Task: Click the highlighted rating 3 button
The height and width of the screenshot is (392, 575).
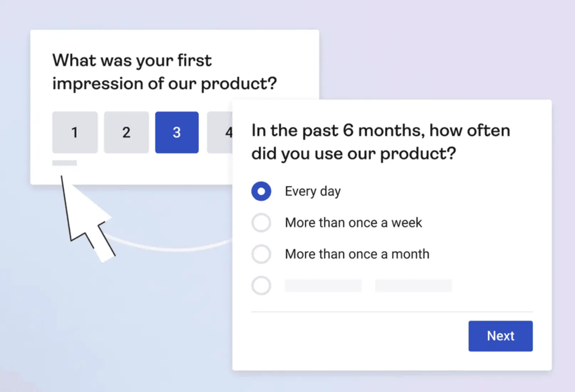Action: point(177,132)
